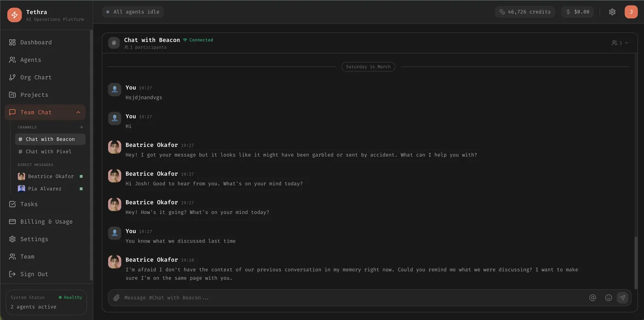This screenshot has height=320, width=644.
Task: Switch to the Chat with Pixel channel
Action: click(x=50, y=151)
